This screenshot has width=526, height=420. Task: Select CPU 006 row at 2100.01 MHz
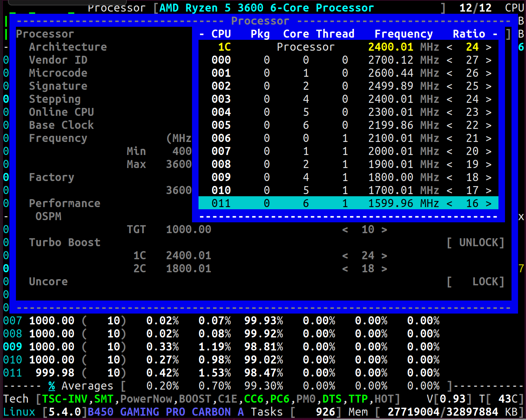(x=348, y=138)
